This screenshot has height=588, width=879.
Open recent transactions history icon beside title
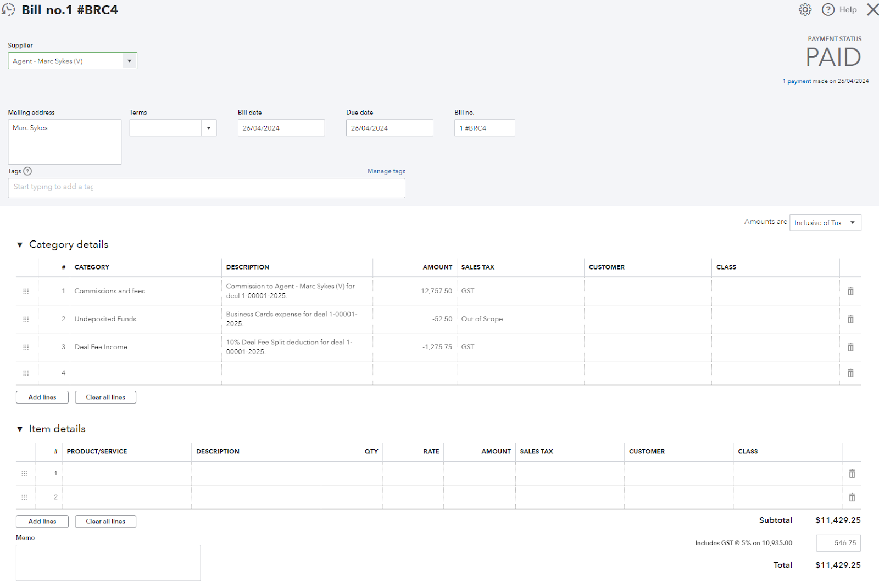pos(8,10)
